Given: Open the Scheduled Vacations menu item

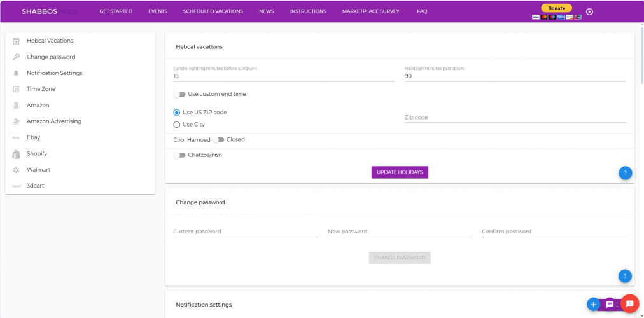Looking at the screenshot, I should (x=213, y=11).
